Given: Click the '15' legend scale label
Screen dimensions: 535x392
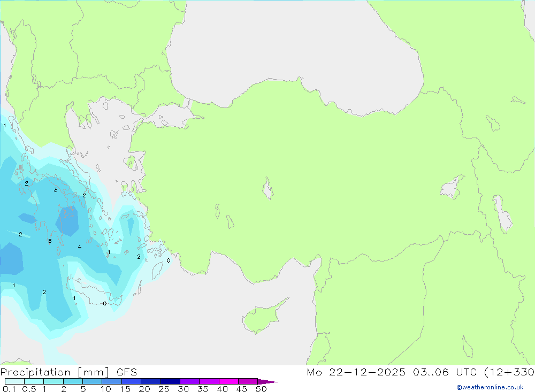Looking at the screenshot, I should 125,389.
